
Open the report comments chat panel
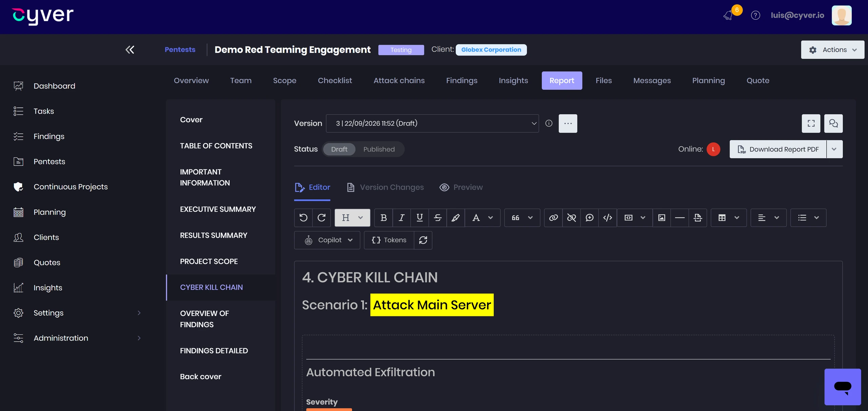pos(833,123)
